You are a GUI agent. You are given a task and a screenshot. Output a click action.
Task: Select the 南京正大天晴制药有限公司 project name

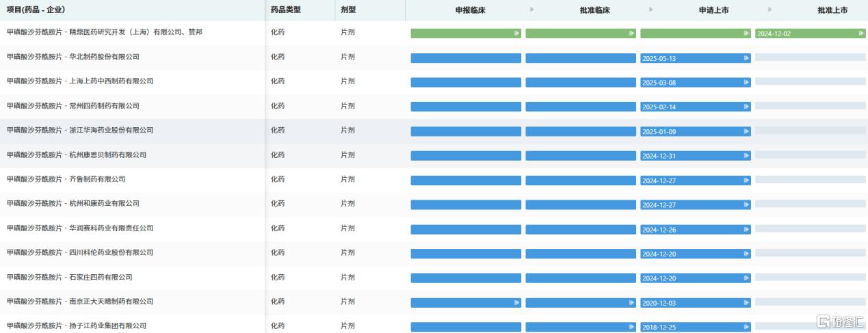79,302
